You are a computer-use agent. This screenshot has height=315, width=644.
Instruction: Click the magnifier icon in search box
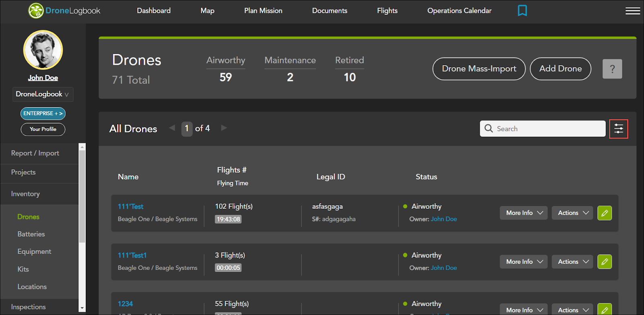pyautogui.click(x=489, y=128)
